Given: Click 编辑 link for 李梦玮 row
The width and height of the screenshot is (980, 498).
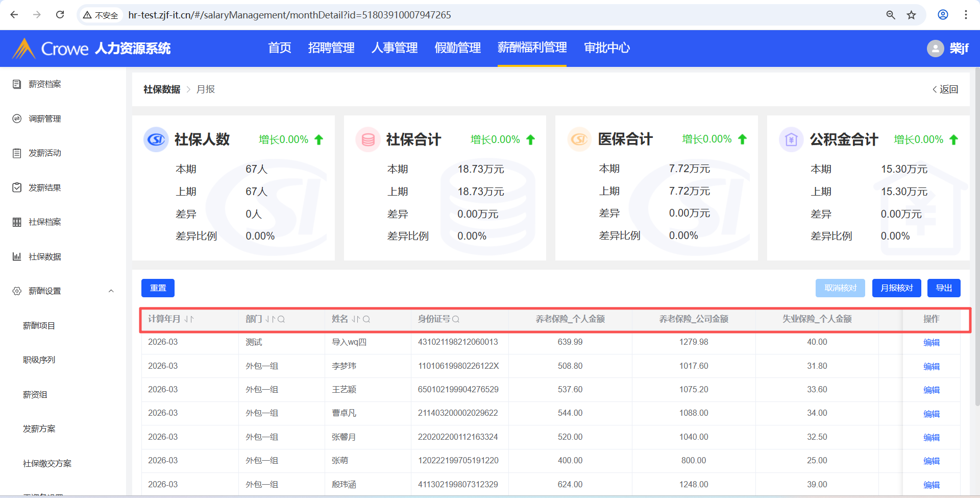Looking at the screenshot, I should 931,366.
